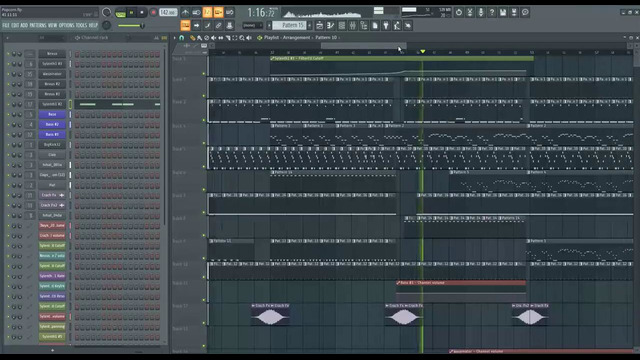Click the microphone one-click recording icon
Viewport: 640px width, 360px height.
(481, 13)
